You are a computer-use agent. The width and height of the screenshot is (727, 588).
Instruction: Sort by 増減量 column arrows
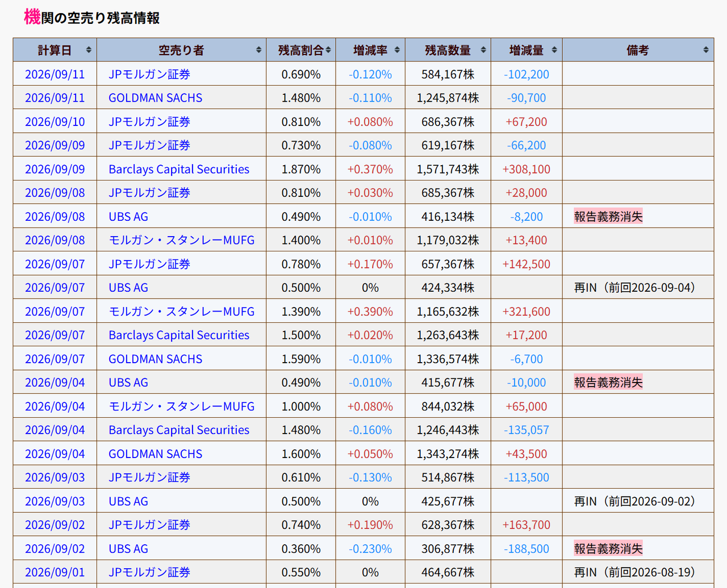click(554, 50)
